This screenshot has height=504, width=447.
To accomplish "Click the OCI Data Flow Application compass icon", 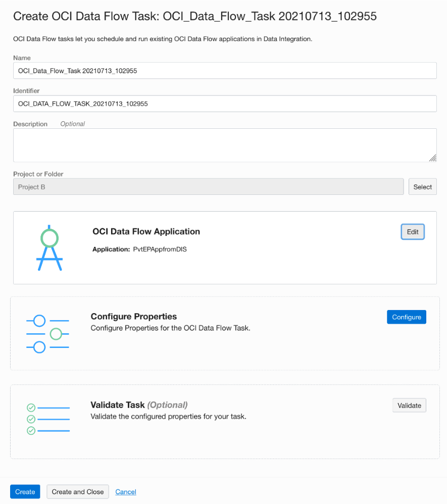I will (x=49, y=247).
